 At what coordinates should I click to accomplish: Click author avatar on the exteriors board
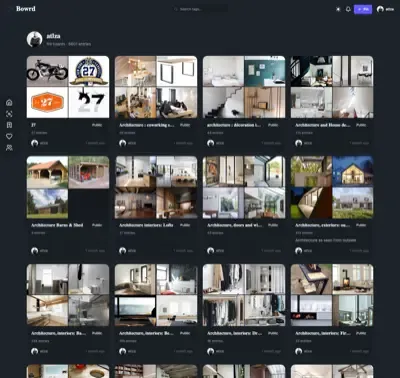tap(298, 251)
